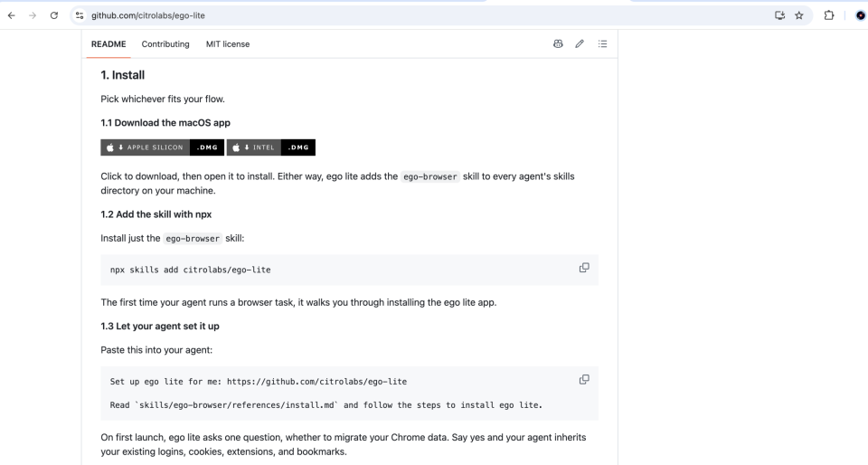Viewport: 868px width, 465px height.
Task: Click the install app icon in address bar
Action: tap(779, 15)
